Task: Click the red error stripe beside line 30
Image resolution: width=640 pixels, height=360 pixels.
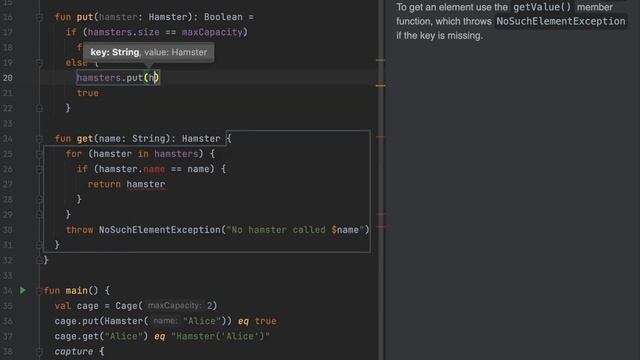Action: click(380, 227)
